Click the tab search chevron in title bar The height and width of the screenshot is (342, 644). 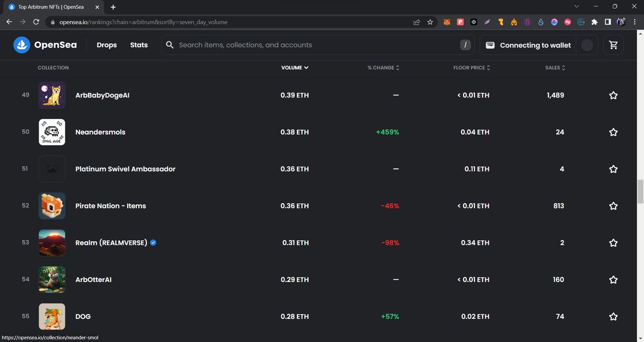[x=577, y=6]
